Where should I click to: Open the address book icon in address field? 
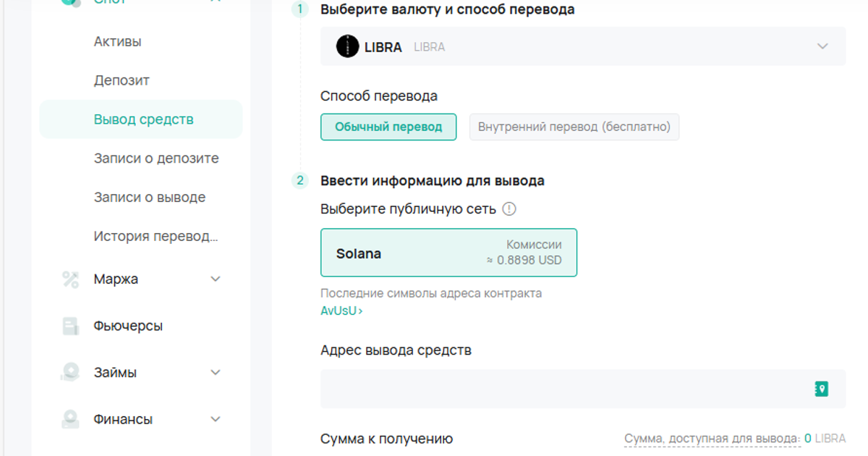821,389
